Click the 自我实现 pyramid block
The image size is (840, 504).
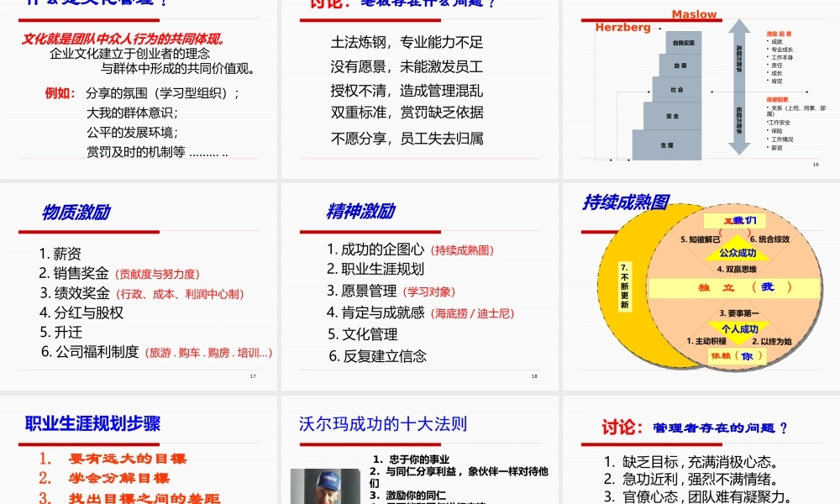coord(684,42)
